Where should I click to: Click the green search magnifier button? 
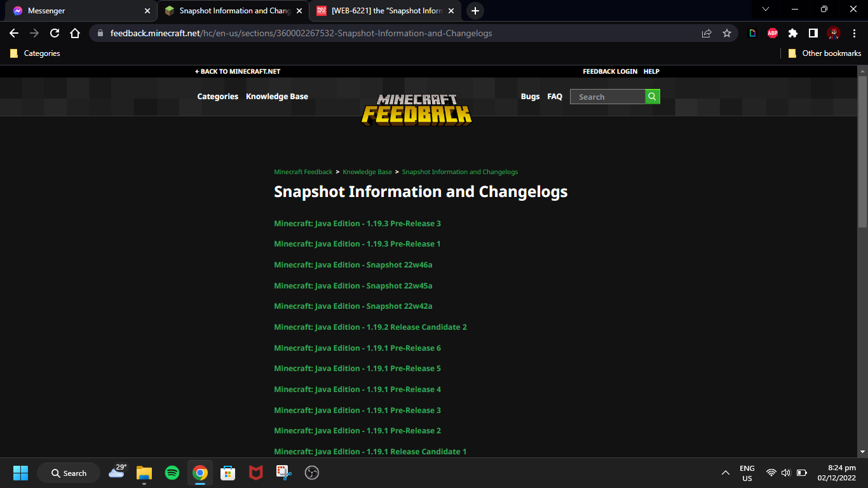pos(653,97)
